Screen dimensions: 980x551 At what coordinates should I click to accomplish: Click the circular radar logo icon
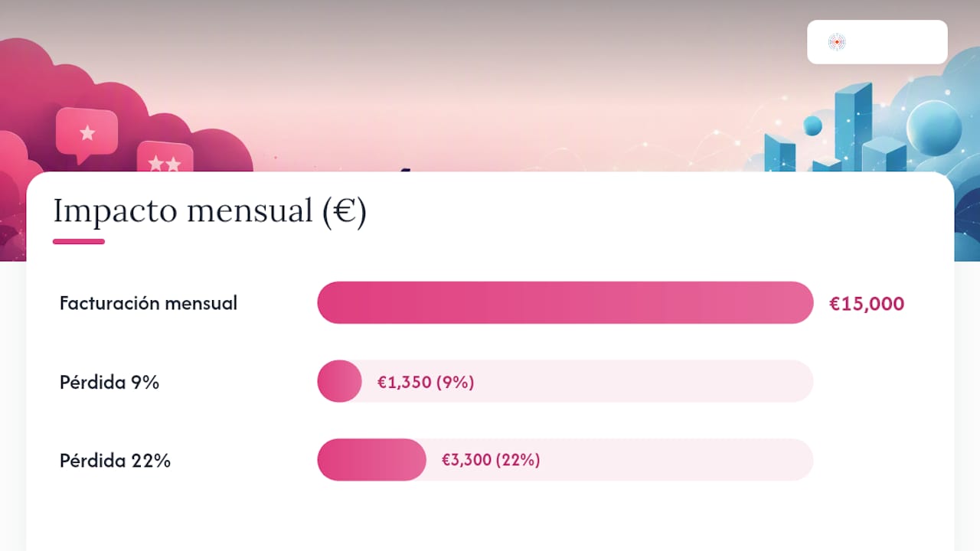[x=837, y=42]
